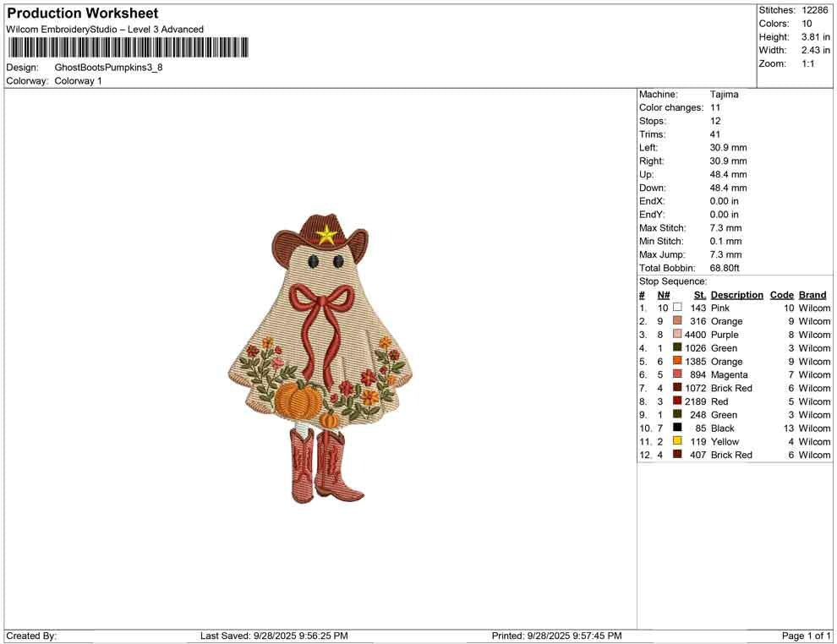Image resolution: width=837 pixels, height=644 pixels.
Task: Click the design barcode image
Action: [x=127, y=48]
